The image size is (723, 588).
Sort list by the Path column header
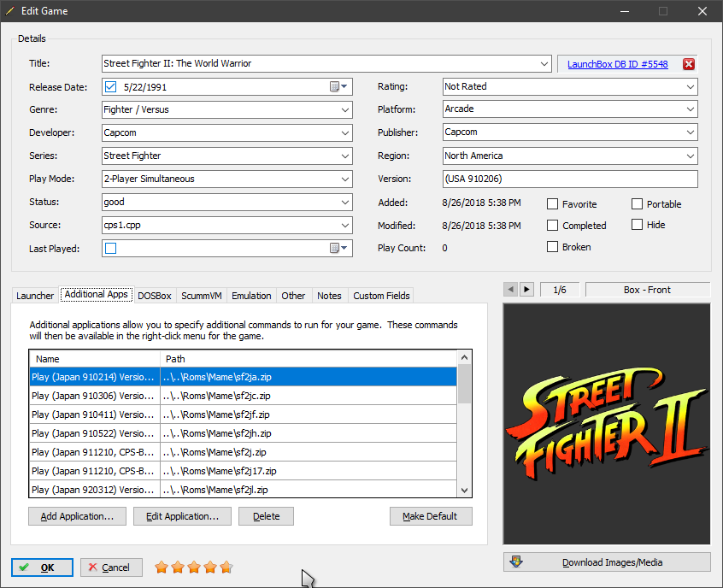pyautogui.click(x=309, y=359)
